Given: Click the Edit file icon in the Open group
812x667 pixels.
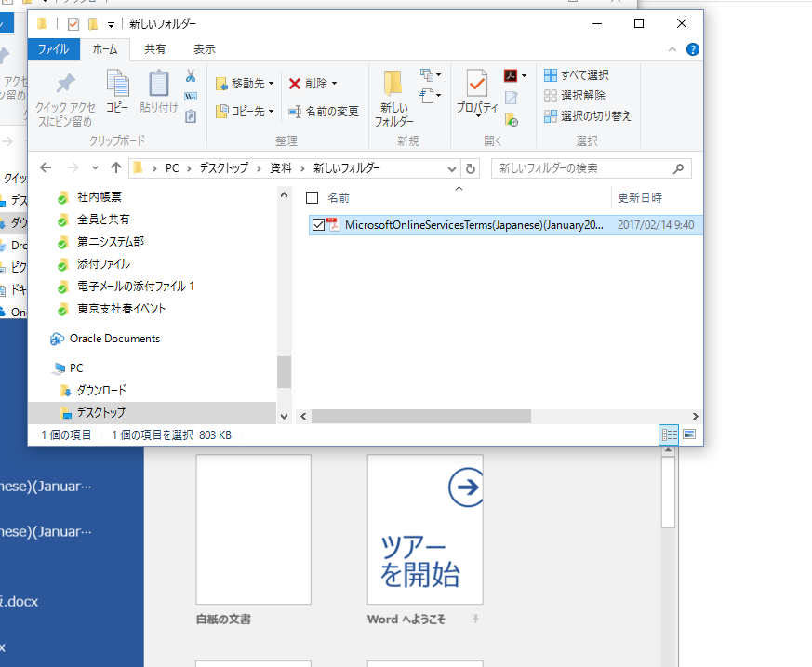Looking at the screenshot, I should click(x=512, y=98).
